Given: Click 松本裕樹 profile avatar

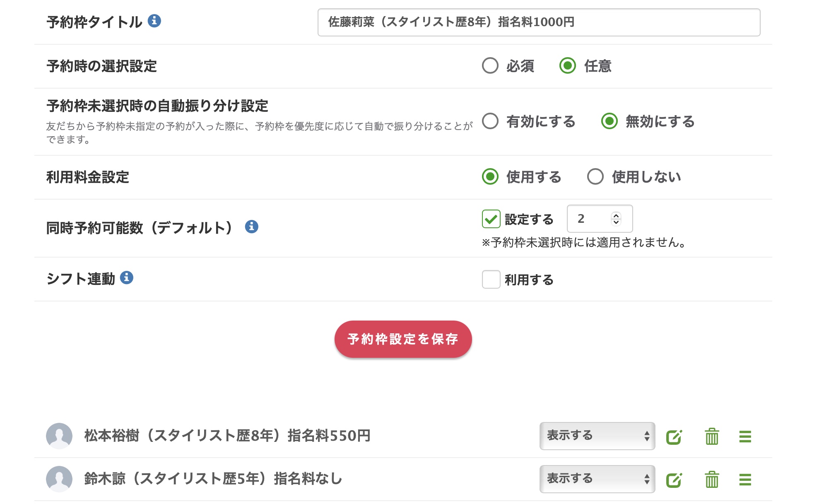Looking at the screenshot, I should [59, 436].
